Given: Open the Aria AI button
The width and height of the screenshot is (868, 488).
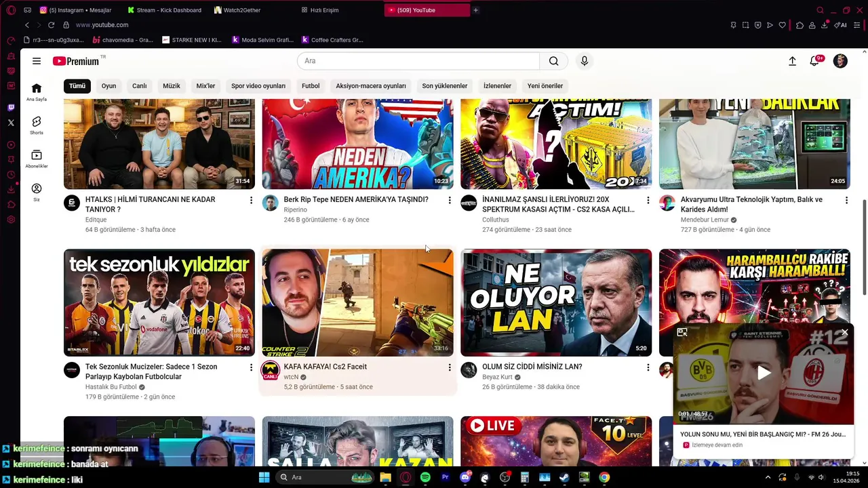Looking at the screenshot, I should [841, 25].
